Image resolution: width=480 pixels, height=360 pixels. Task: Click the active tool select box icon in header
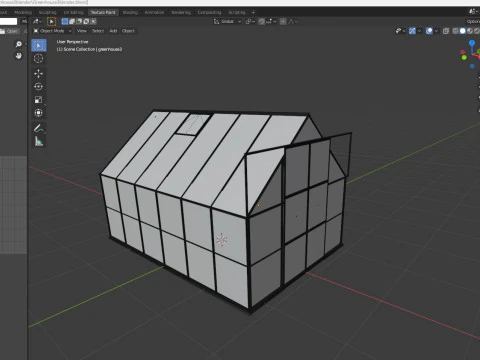coord(51,22)
